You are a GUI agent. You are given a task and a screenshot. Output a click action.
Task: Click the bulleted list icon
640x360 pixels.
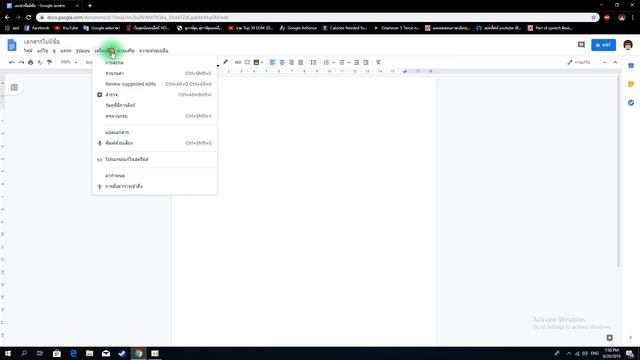342,62
